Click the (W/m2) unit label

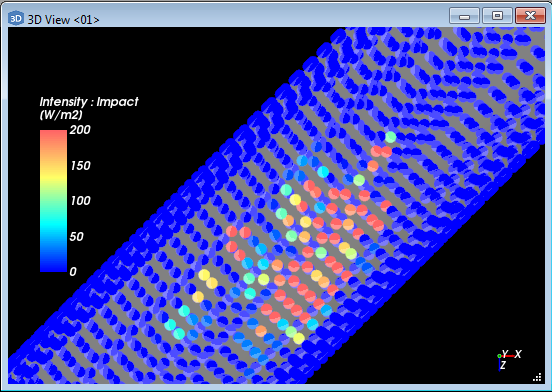[61, 115]
